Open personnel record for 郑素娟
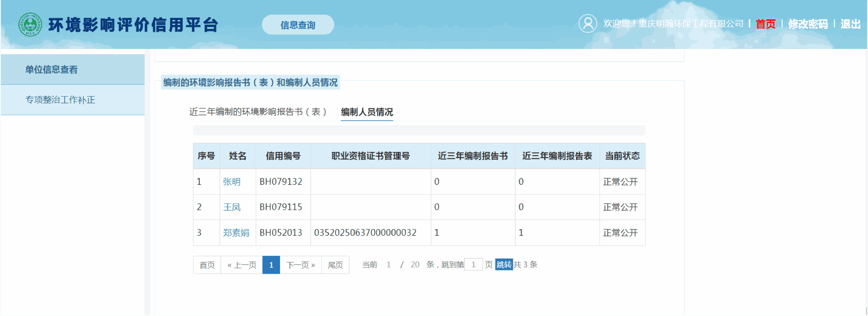868x316 pixels. 236,233
